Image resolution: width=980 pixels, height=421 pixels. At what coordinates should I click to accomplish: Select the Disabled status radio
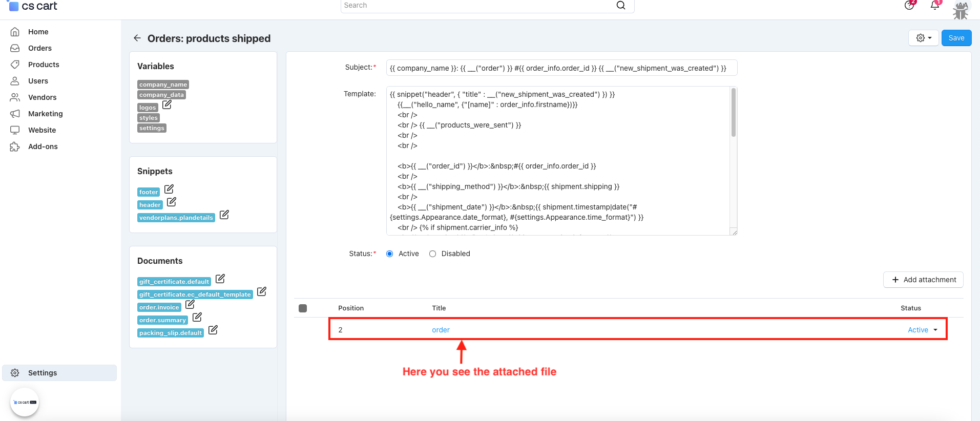433,254
